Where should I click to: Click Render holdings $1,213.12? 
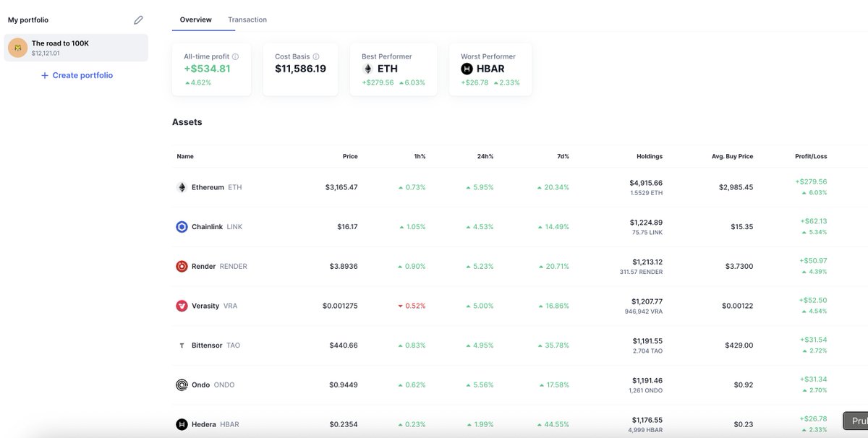click(x=646, y=262)
